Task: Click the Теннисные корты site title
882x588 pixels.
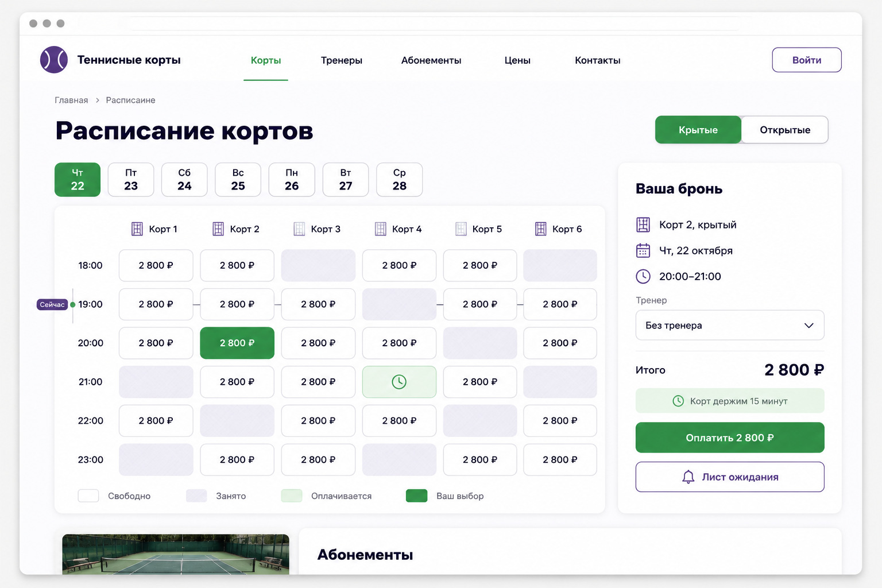Action: point(129,60)
